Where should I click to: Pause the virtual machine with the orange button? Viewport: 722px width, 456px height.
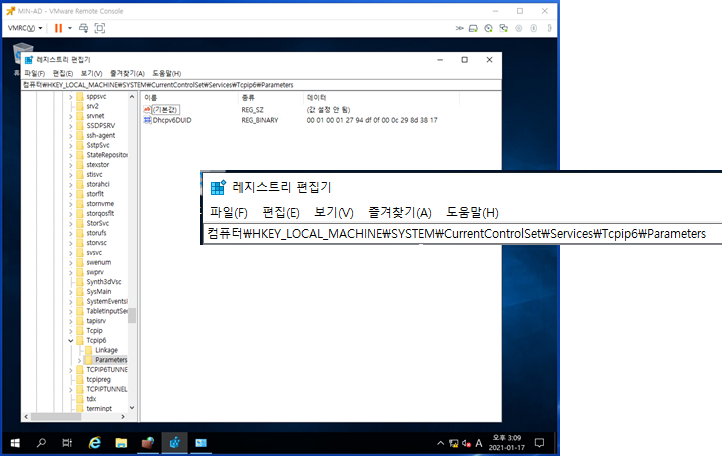click(x=58, y=28)
